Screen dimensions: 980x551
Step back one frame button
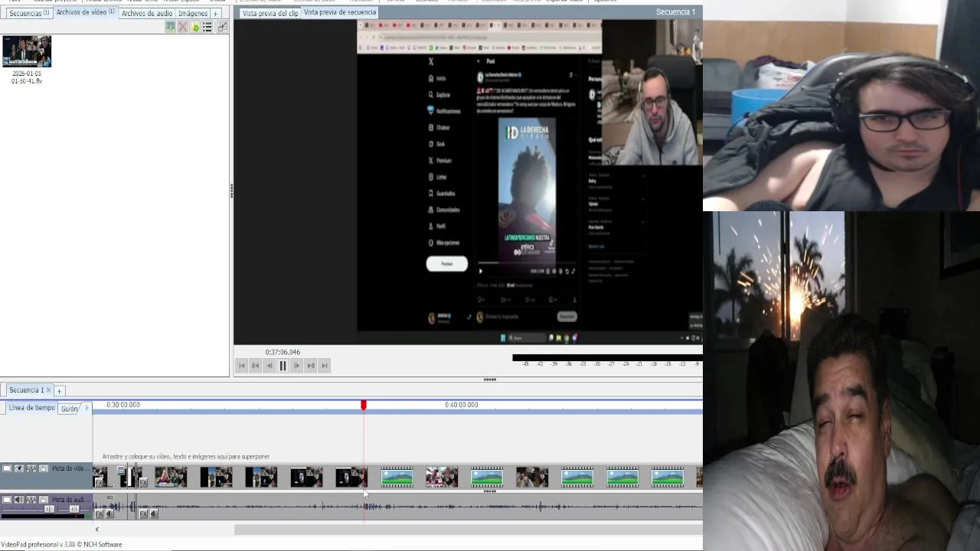tap(269, 366)
